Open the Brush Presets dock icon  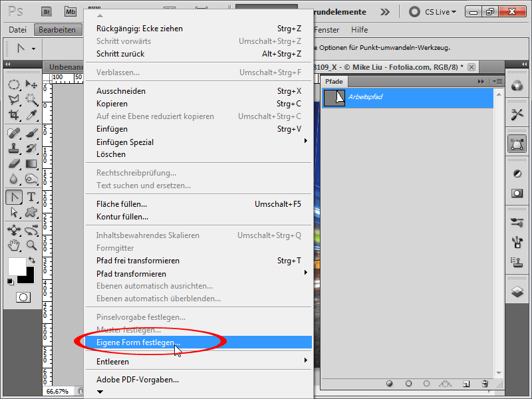click(517, 223)
